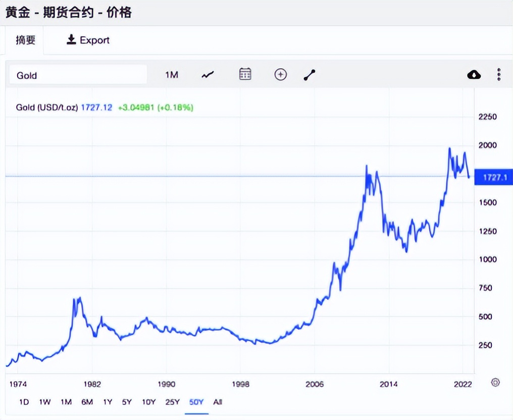Select the trend line drawing tool icon

pyautogui.click(x=309, y=74)
